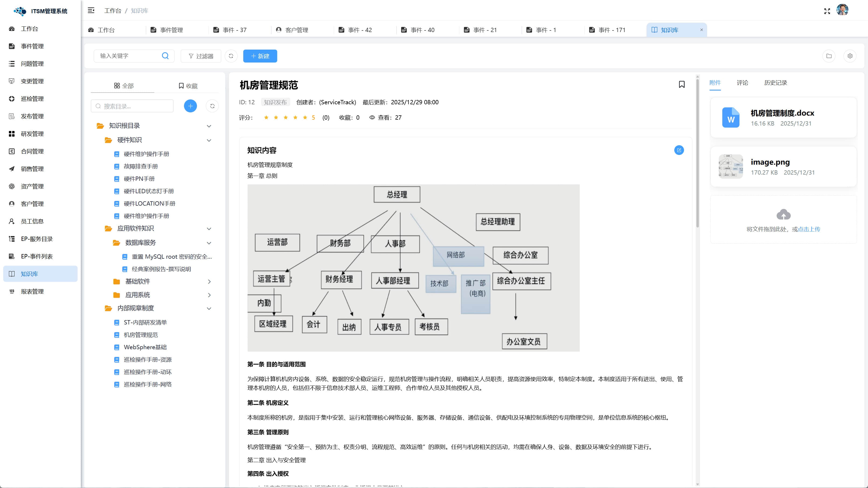This screenshot has height=488, width=868.
Task: Open the 历史记录 tab
Action: pos(775,83)
